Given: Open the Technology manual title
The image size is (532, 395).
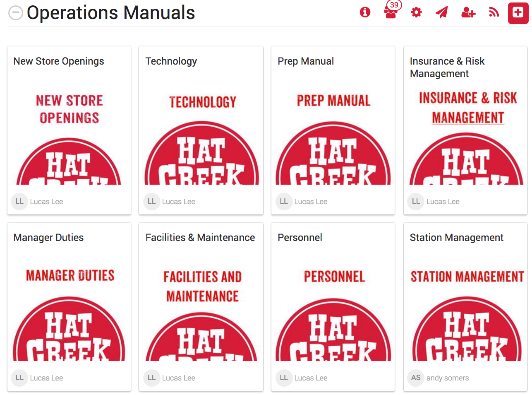Looking at the screenshot, I should point(171,61).
